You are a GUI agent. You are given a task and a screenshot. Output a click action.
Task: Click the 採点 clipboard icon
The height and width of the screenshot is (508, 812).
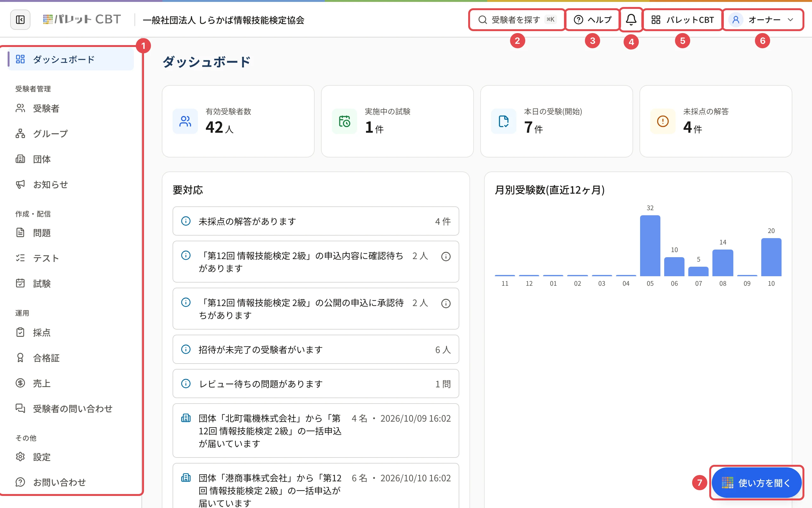20,332
